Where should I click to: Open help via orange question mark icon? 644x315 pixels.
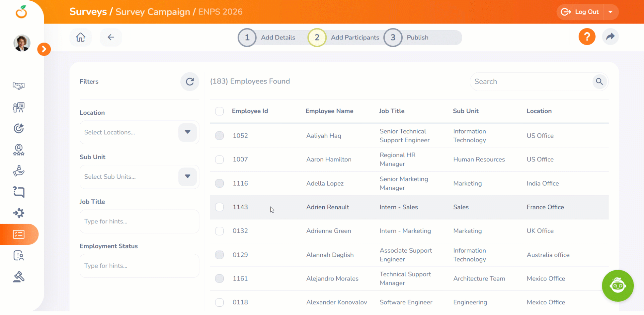point(587,37)
